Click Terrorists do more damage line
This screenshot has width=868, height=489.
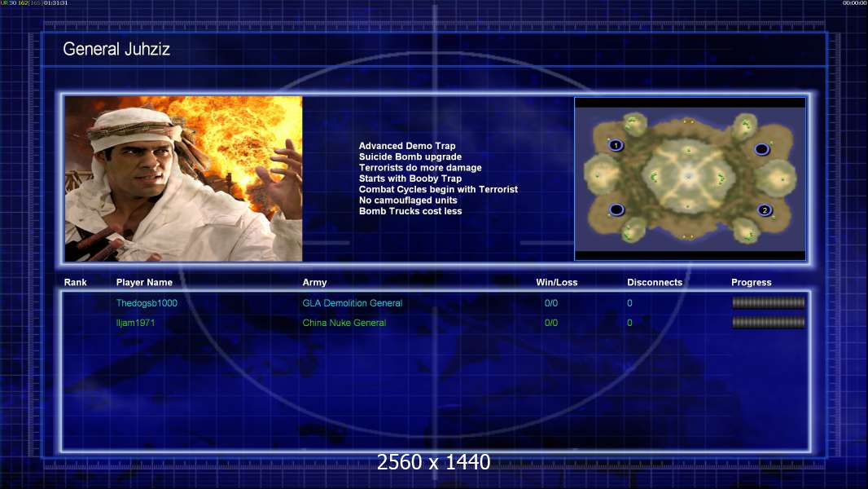tap(420, 167)
